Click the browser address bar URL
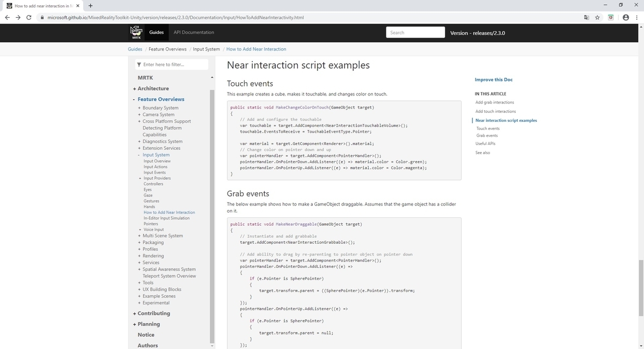 (175, 17)
